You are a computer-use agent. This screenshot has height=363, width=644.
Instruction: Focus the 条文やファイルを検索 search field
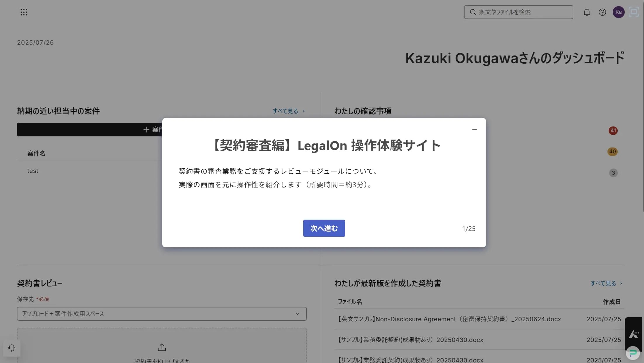(518, 12)
